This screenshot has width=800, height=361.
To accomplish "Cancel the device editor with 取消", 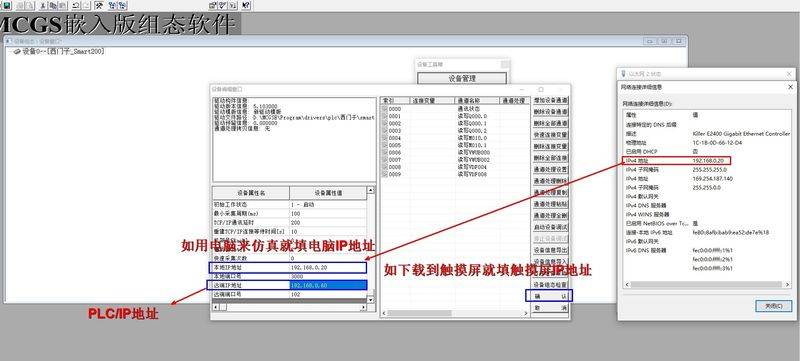I will [551, 308].
